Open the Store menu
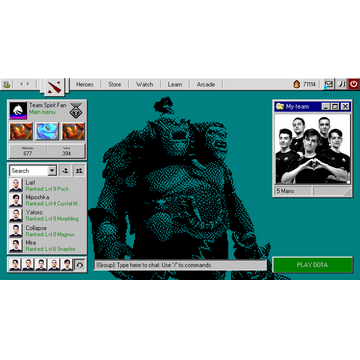The image size is (360, 360). pos(114,84)
